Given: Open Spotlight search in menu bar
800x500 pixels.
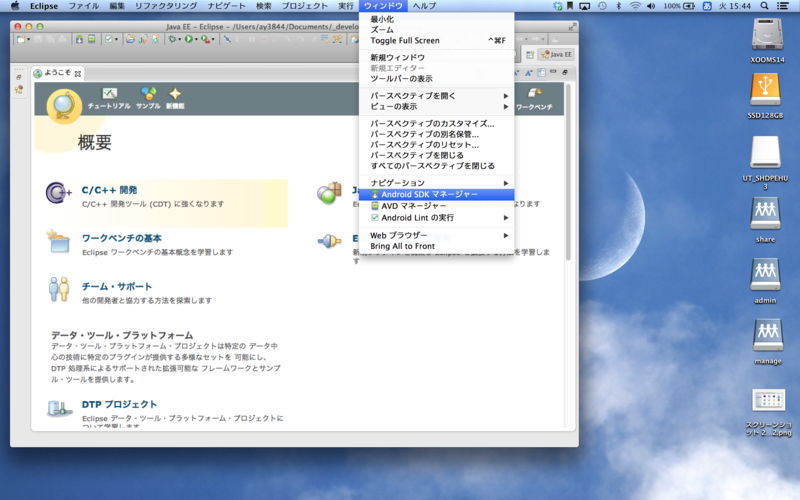Looking at the screenshot, I should 764,6.
